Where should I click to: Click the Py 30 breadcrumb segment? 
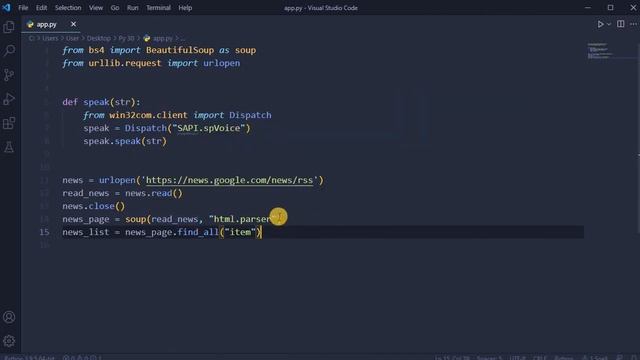click(x=126, y=38)
